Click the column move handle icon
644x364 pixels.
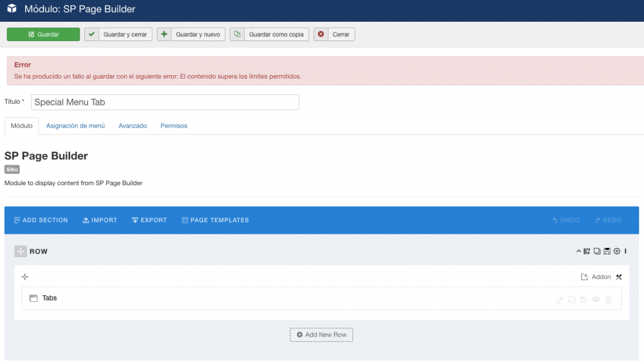tap(25, 277)
